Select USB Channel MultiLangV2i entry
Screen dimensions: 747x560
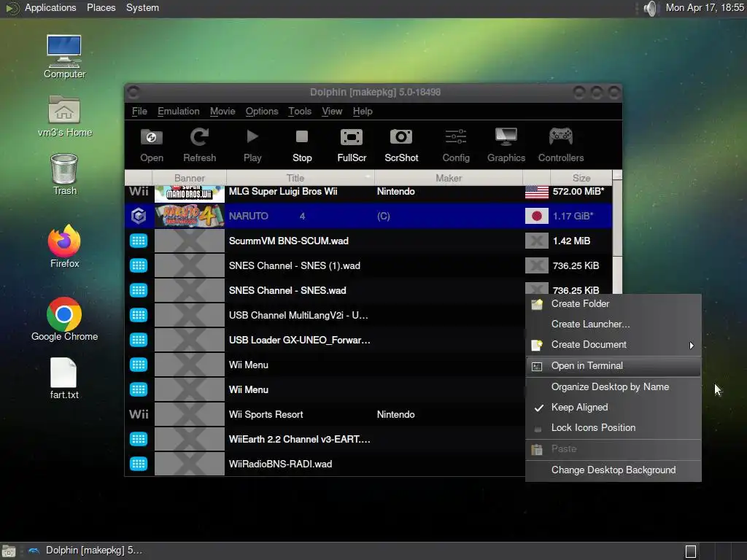pos(298,315)
